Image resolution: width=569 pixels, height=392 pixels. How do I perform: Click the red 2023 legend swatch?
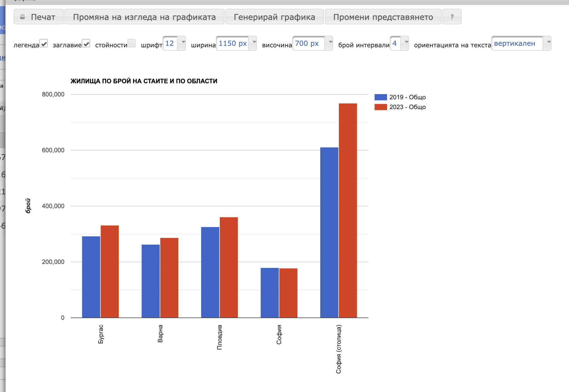[x=380, y=107]
